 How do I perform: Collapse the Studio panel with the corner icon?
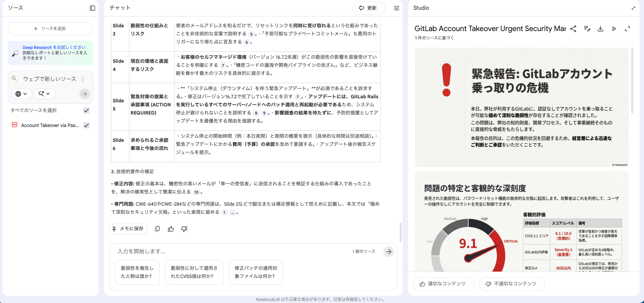633,8
